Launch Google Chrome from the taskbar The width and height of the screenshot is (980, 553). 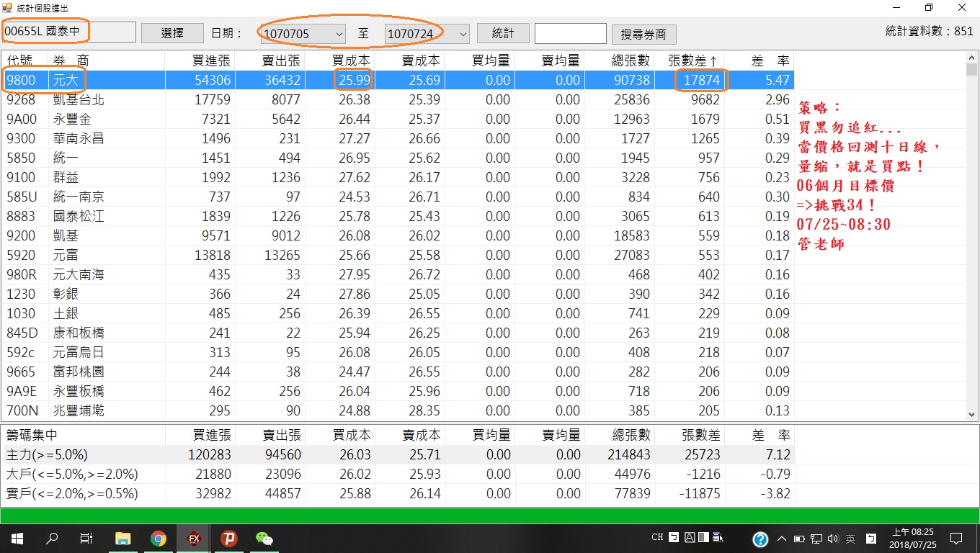click(x=159, y=539)
